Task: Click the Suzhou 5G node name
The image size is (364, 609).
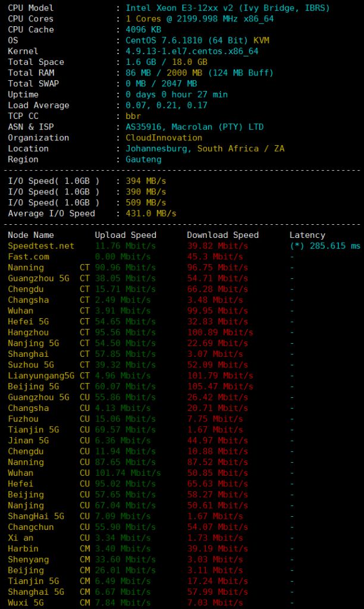Action: pyautogui.click(x=31, y=366)
